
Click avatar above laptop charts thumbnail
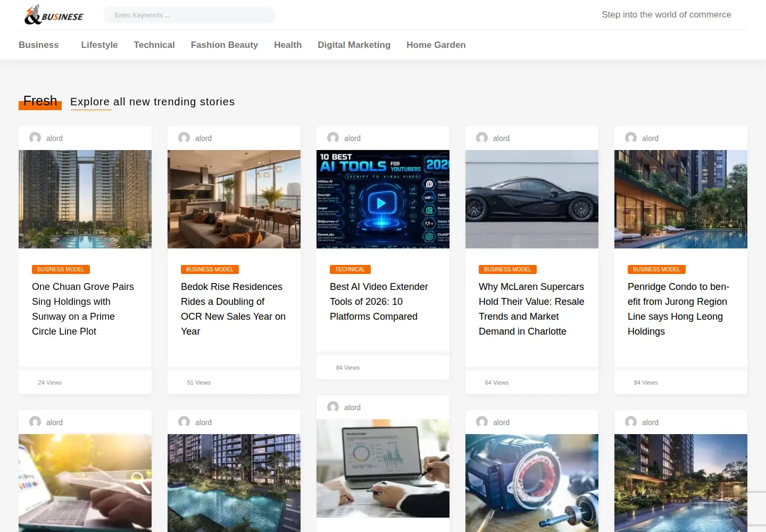333,407
